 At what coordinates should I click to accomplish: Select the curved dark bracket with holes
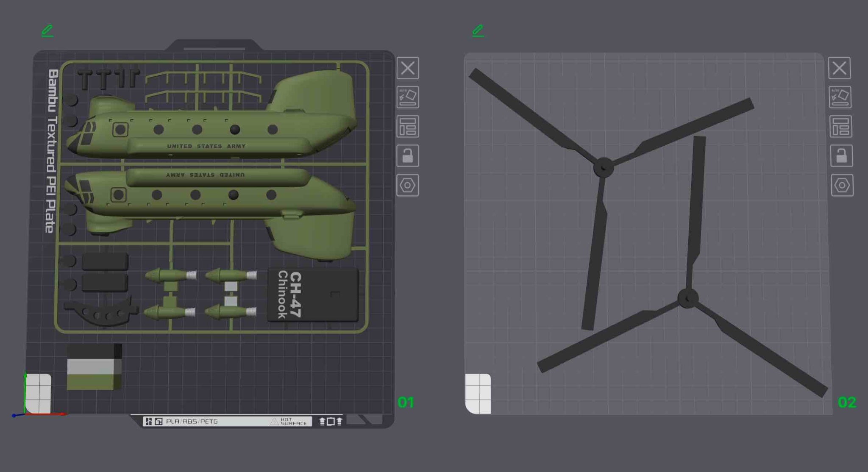point(101,311)
